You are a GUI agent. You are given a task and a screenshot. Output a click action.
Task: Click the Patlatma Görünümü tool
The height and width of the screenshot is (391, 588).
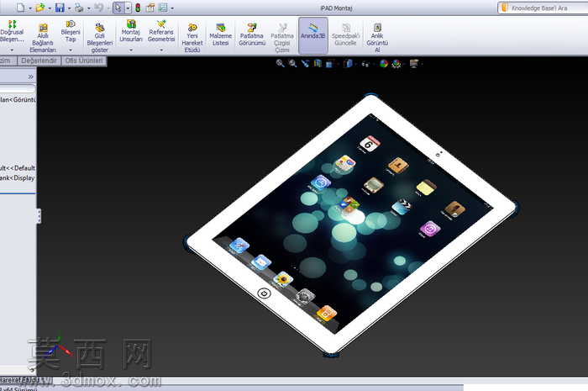click(252, 34)
